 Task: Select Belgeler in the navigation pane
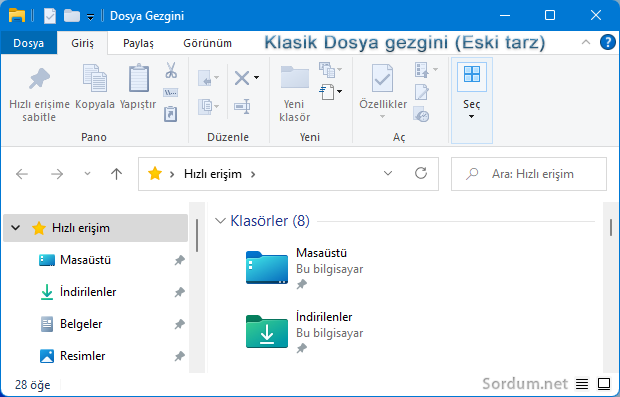(x=95, y=324)
